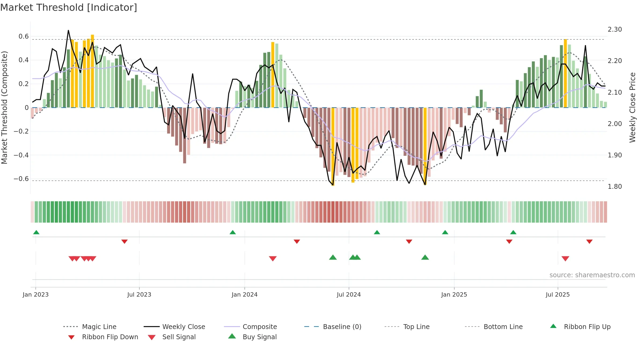Image resolution: width=644 pixels, height=362 pixels.
Task: Click the 2.30 price axis tick label
Action: tap(615, 29)
